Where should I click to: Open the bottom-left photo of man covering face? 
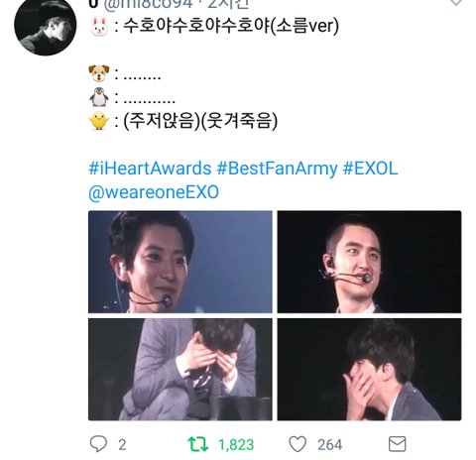click(x=180, y=370)
